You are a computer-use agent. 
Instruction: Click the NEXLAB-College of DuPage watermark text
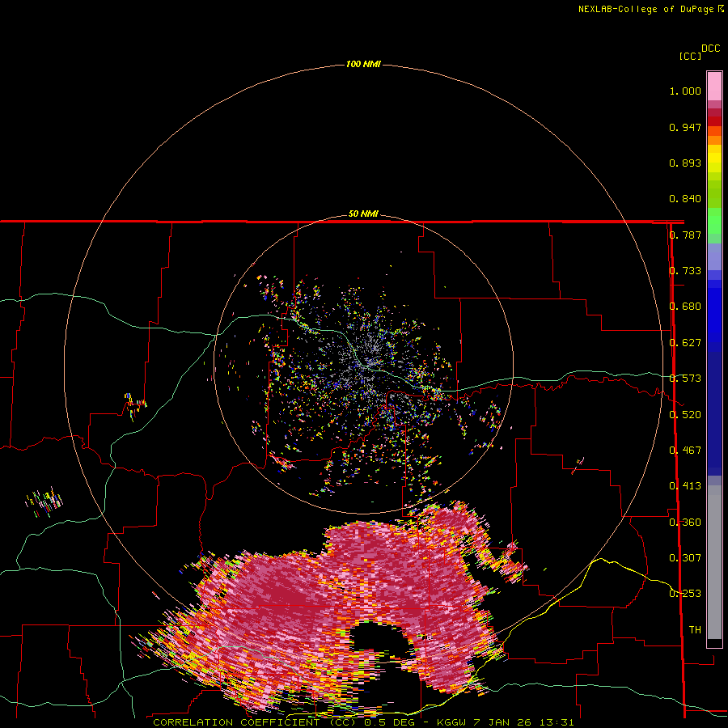(x=650, y=9)
